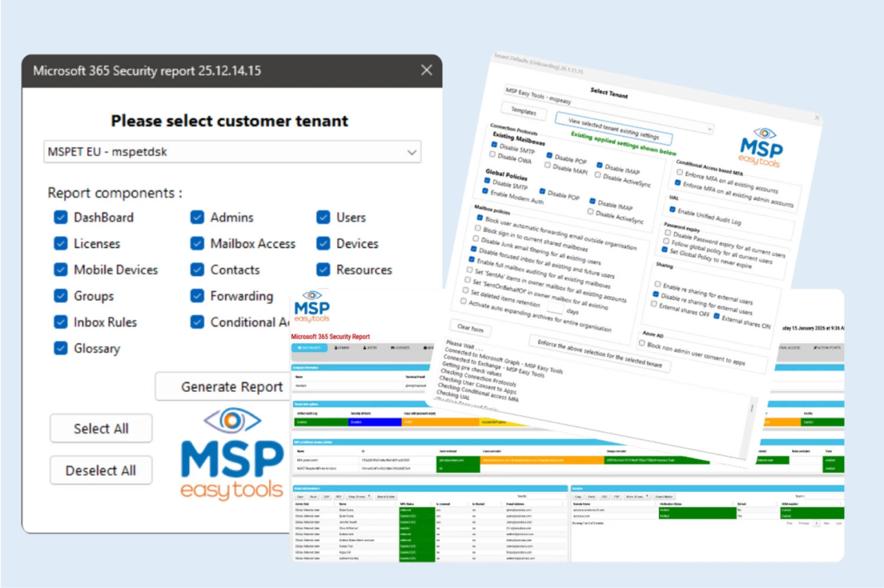
Task: Click the deleted items retention days field
Action: (x=556, y=308)
